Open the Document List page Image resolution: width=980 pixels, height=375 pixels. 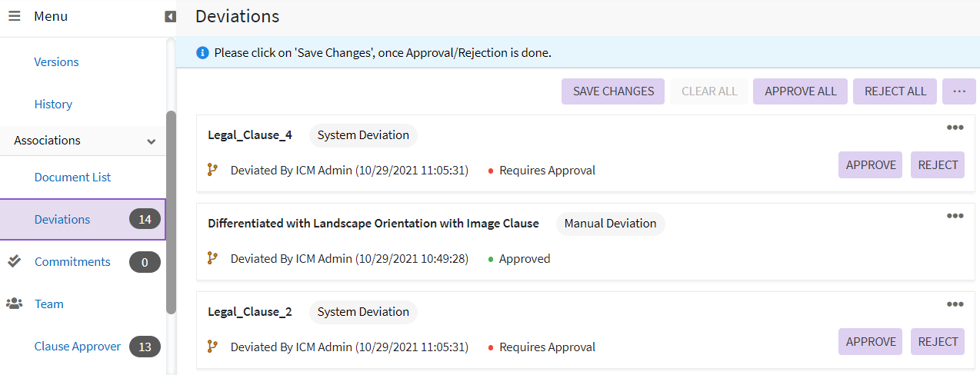coord(72,177)
